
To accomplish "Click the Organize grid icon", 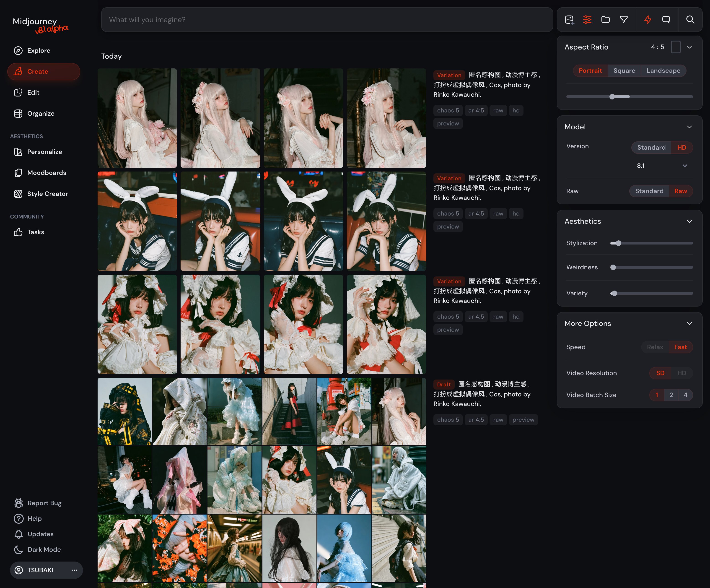I will click(18, 114).
